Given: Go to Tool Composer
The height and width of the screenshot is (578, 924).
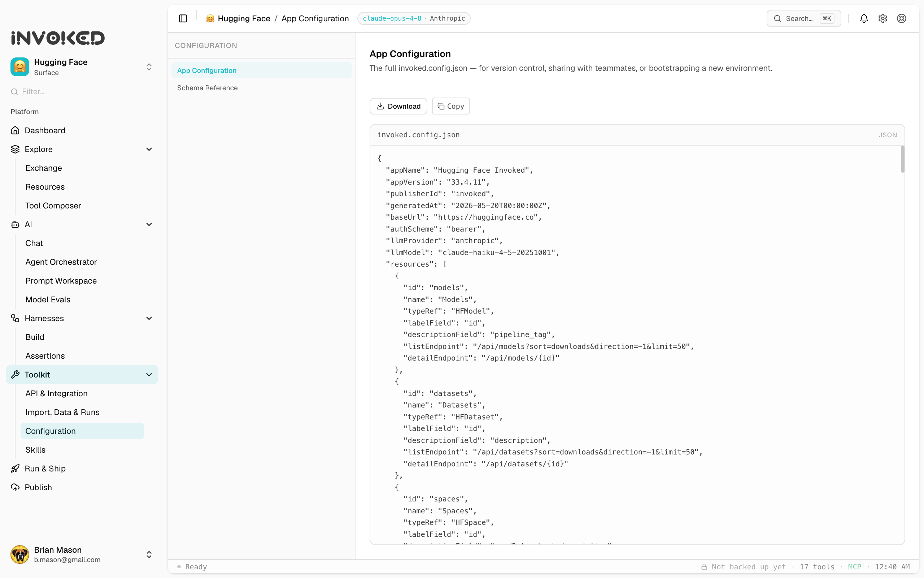Looking at the screenshot, I should 53,206.
